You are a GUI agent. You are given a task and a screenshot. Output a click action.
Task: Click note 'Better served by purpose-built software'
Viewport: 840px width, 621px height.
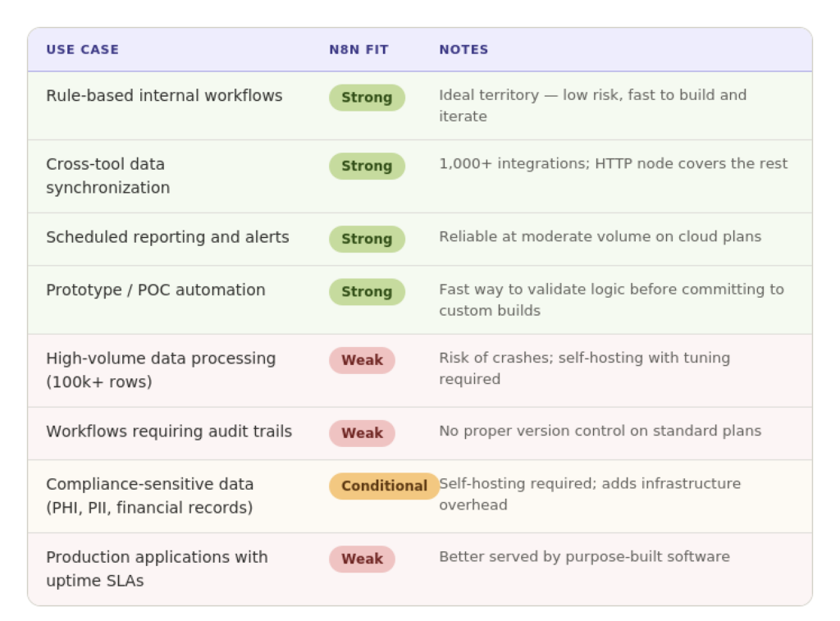584,557
